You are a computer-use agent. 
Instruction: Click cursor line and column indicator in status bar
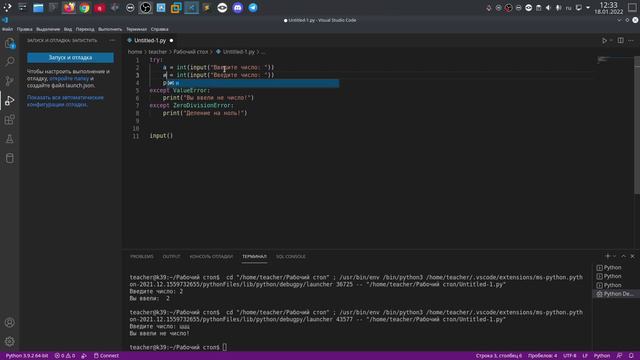498,356
